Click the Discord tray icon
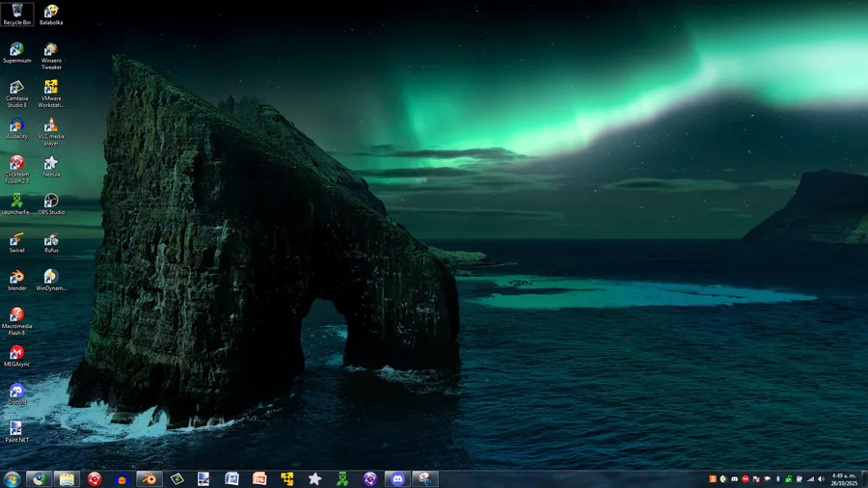Screen dimensions: 868x488 click(735, 479)
